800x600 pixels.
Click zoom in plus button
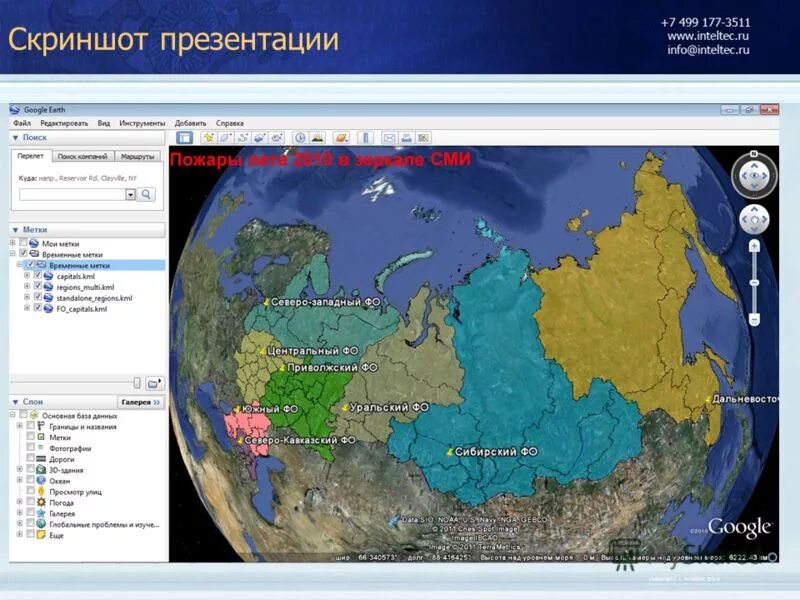tap(754, 247)
